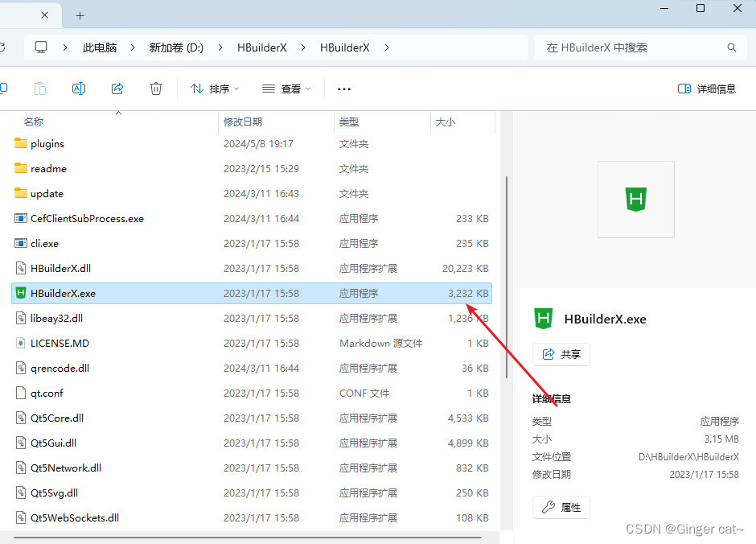The image size is (756, 544).
Task: Click the rename toolbar icon
Action: pyautogui.click(x=79, y=89)
